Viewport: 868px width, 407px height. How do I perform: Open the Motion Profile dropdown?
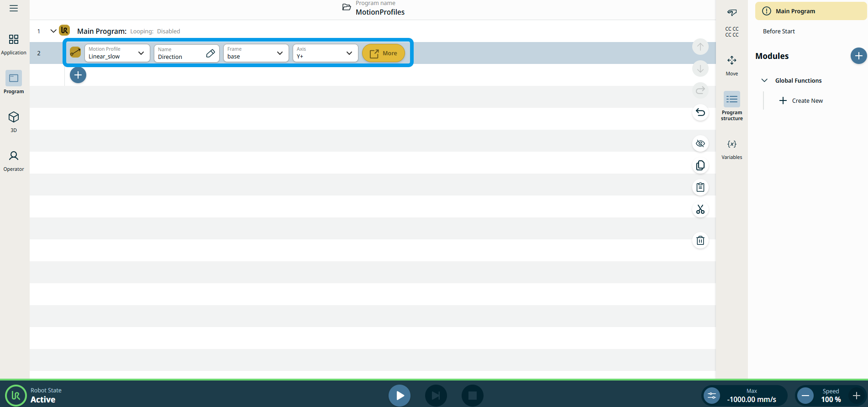117,53
